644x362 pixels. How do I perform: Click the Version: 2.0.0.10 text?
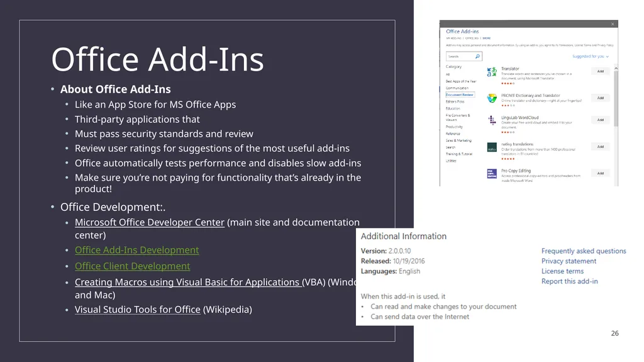point(386,251)
